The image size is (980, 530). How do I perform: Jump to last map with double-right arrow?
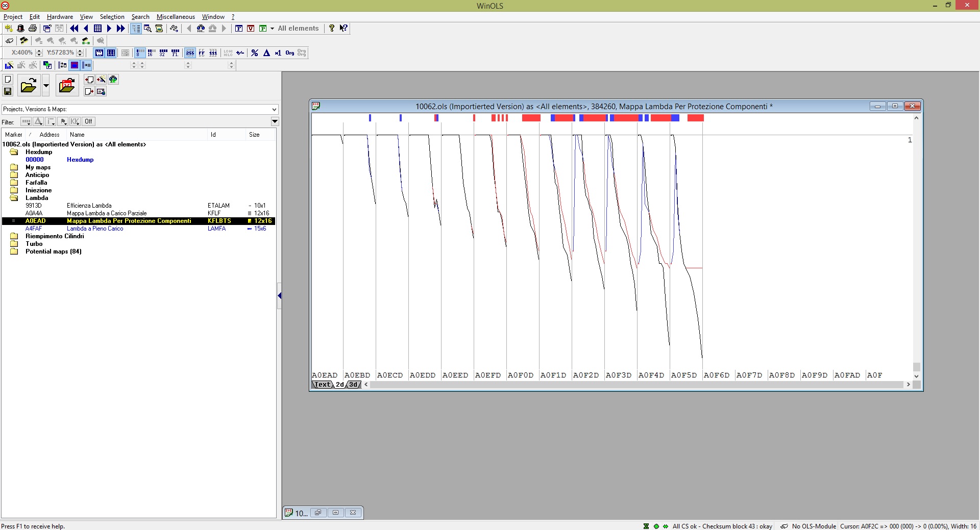(120, 29)
